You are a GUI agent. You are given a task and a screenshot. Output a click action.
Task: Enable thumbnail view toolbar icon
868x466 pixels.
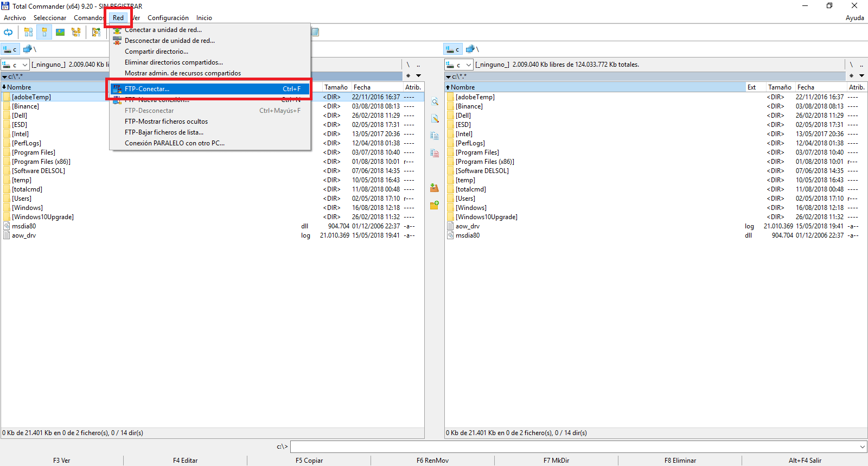(60, 32)
